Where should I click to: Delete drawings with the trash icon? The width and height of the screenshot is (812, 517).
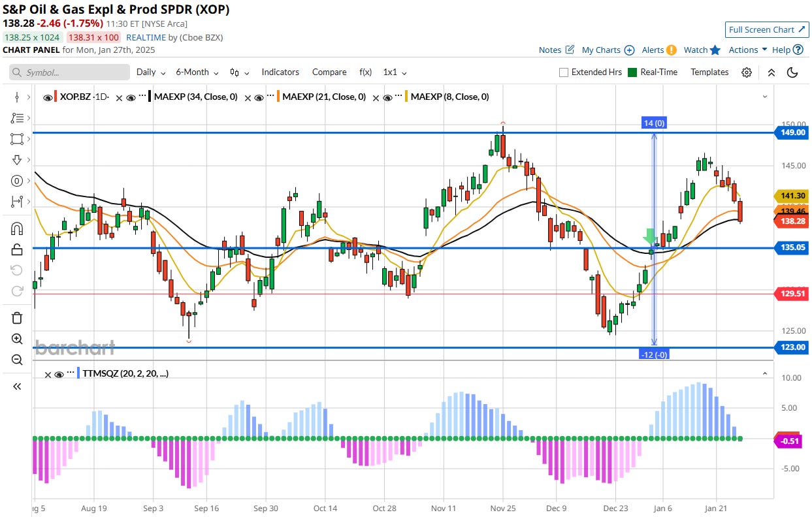pos(17,318)
